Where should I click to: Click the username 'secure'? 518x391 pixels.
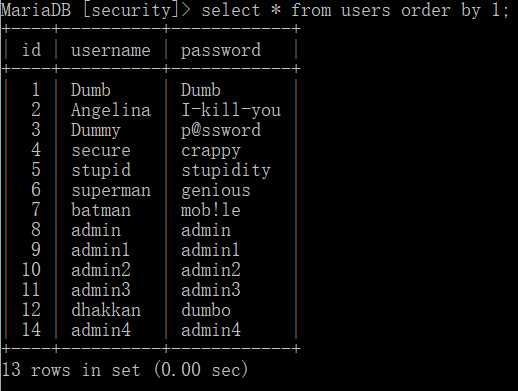[x=101, y=150]
